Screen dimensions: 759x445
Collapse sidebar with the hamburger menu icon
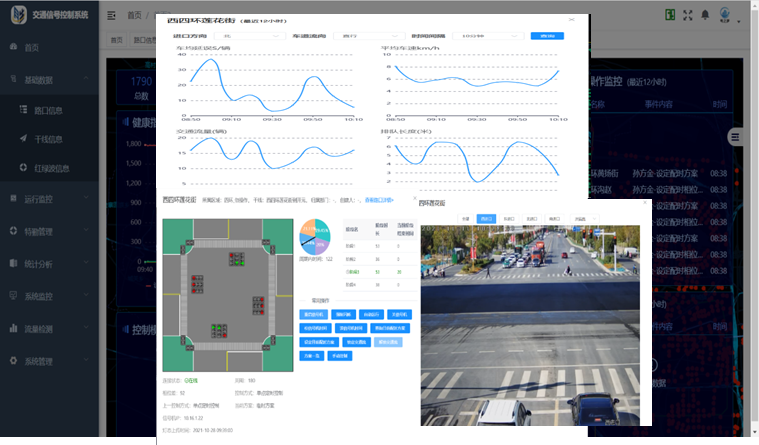click(114, 17)
